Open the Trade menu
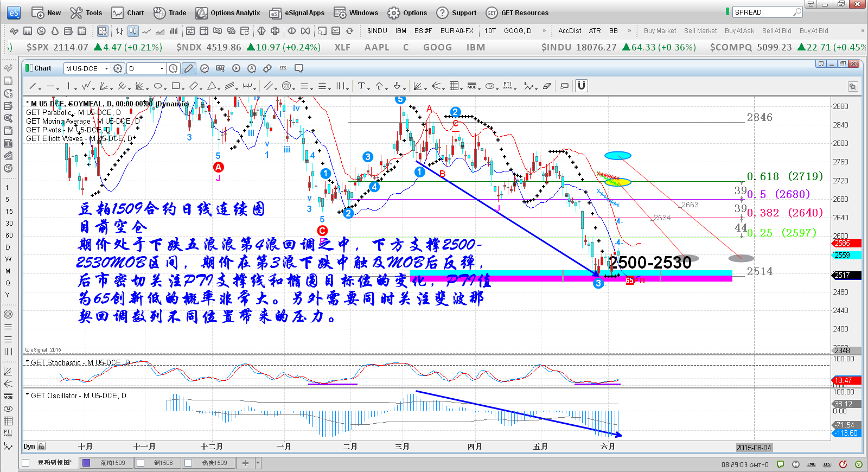Image resolution: width=868 pixels, height=472 pixels. tap(169, 13)
